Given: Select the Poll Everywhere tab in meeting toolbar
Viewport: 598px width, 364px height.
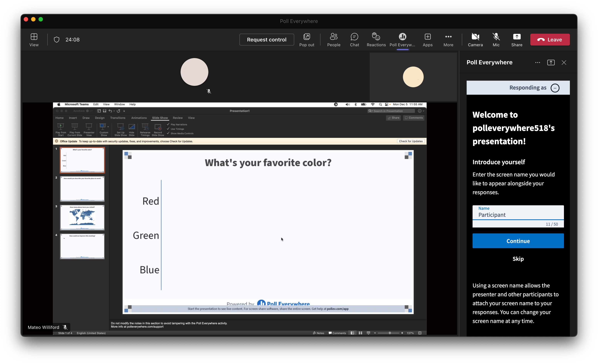Looking at the screenshot, I should [x=402, y=40].
